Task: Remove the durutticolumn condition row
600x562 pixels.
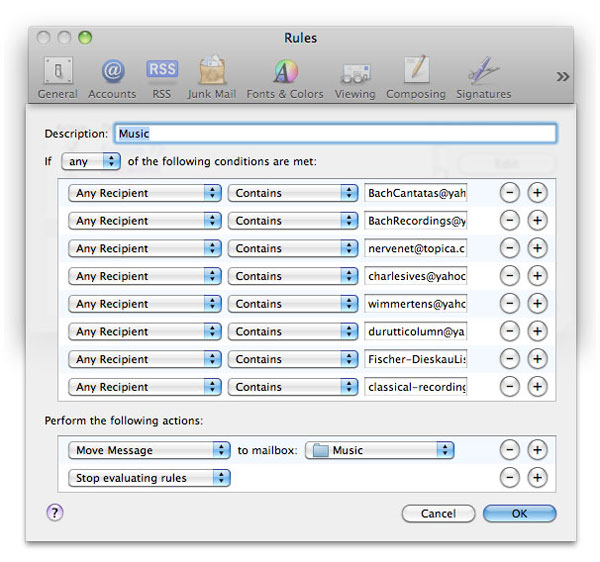Action: (x=510, y=331)
